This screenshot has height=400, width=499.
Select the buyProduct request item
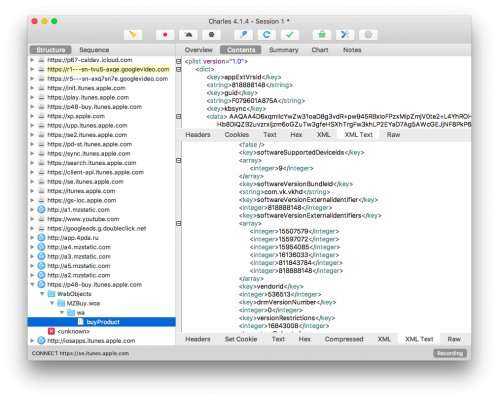102,322
